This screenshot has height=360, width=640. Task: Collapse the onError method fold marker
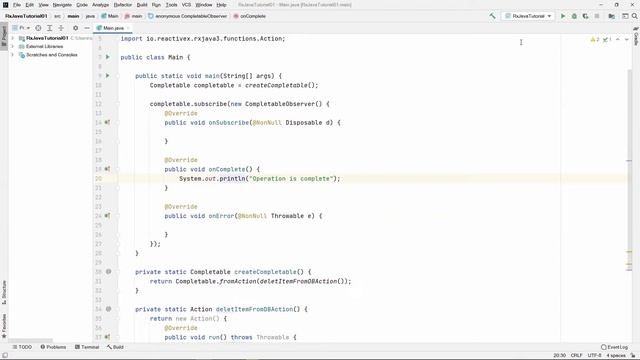tap(118, 215)
